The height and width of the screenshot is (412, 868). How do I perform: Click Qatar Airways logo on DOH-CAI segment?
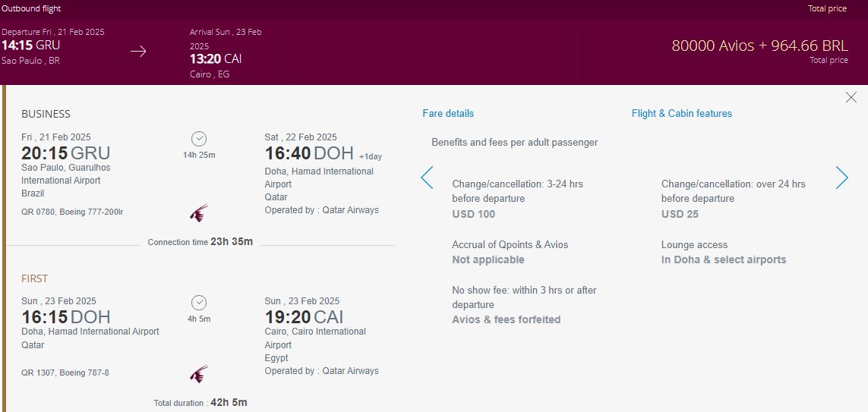pos(199,374)
